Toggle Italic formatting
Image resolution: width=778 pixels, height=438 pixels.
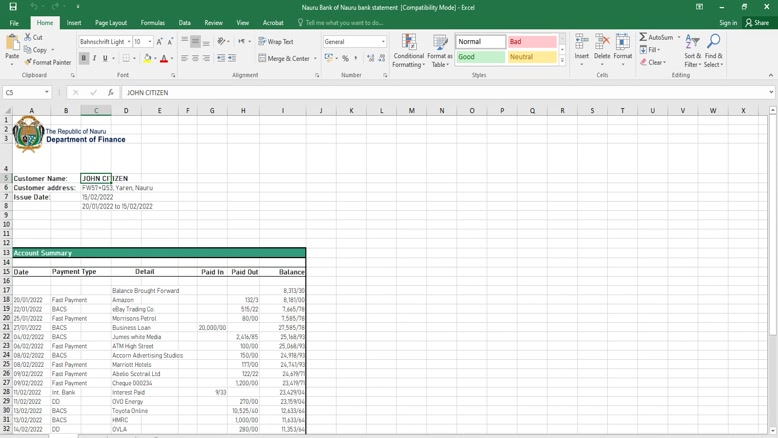(95, 58)
